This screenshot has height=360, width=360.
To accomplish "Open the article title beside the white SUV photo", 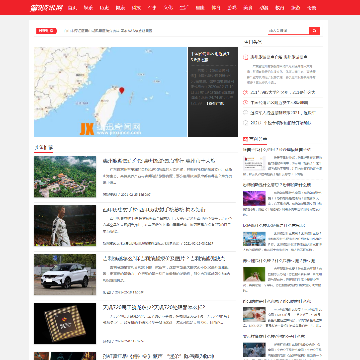I will tap(164, 259).
